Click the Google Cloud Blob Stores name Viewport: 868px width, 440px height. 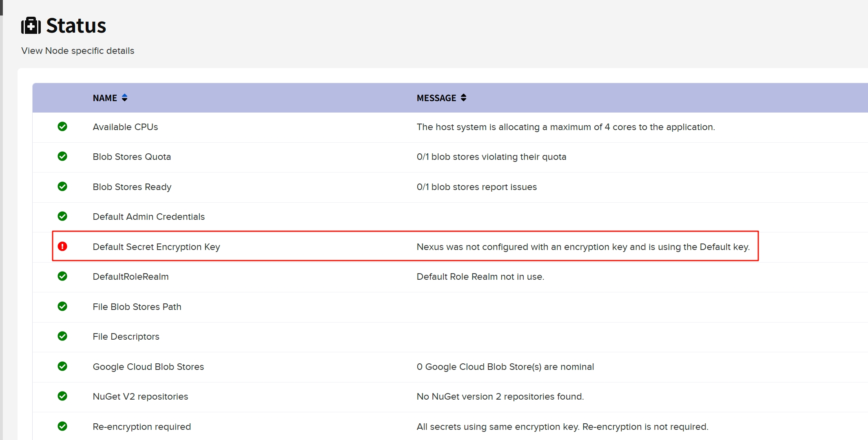(148, 367)
